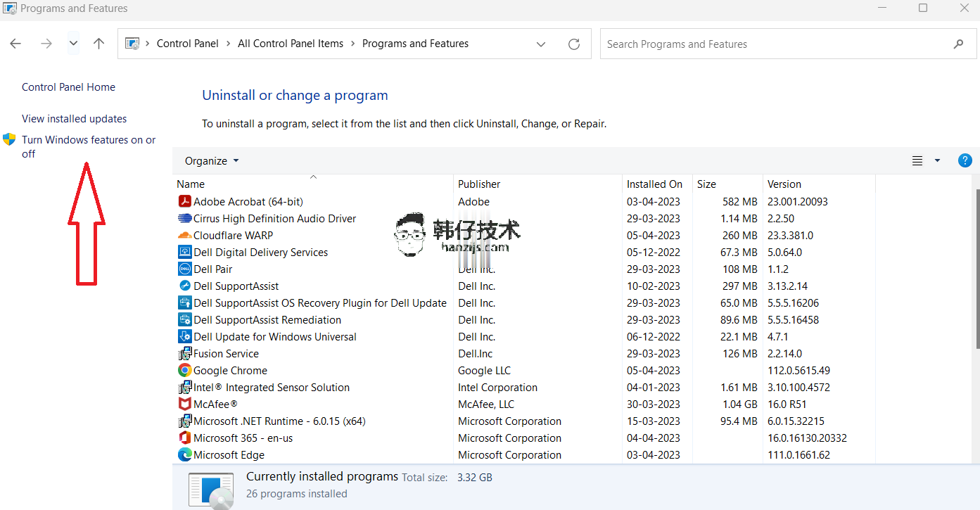
Task: Click the change view list icon
Action: coord(917,161)
